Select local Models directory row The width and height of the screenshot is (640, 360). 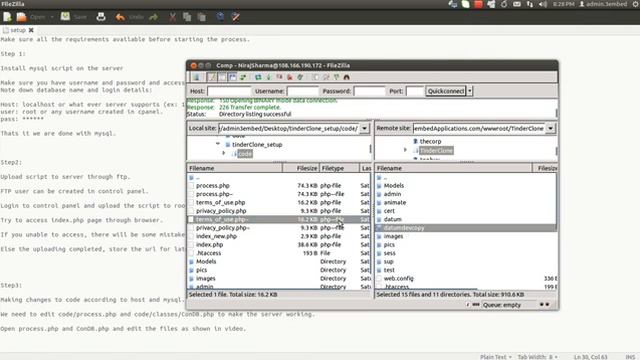click(279, 262)
